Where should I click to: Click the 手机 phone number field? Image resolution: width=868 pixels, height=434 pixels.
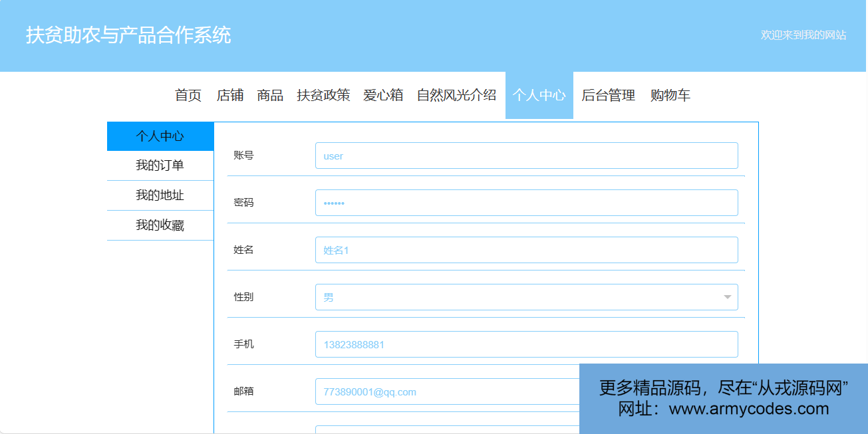(x=526, y=344)
